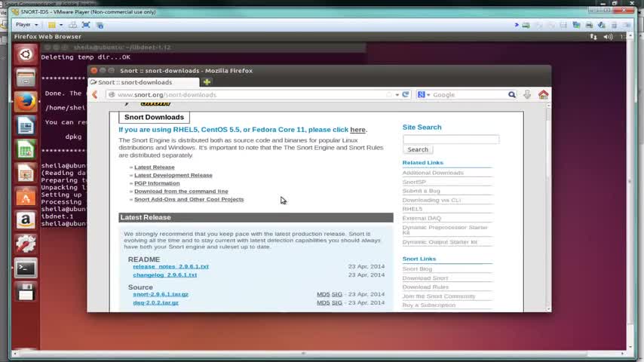Click VMware hard disk device icon

point(526,25)
